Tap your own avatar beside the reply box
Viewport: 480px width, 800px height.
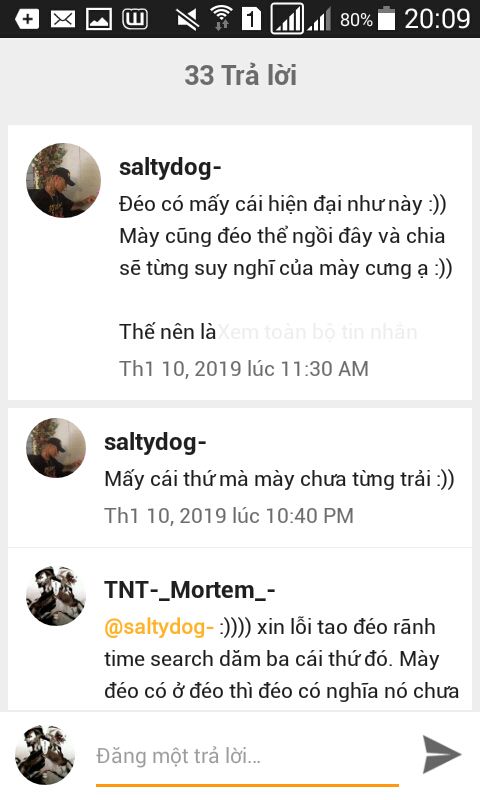click(45, 754)
